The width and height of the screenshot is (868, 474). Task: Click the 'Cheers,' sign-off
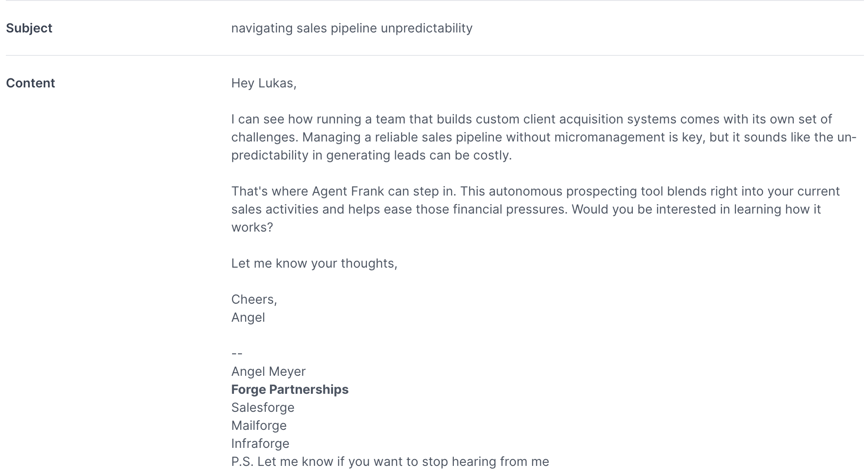coord(254,299)
